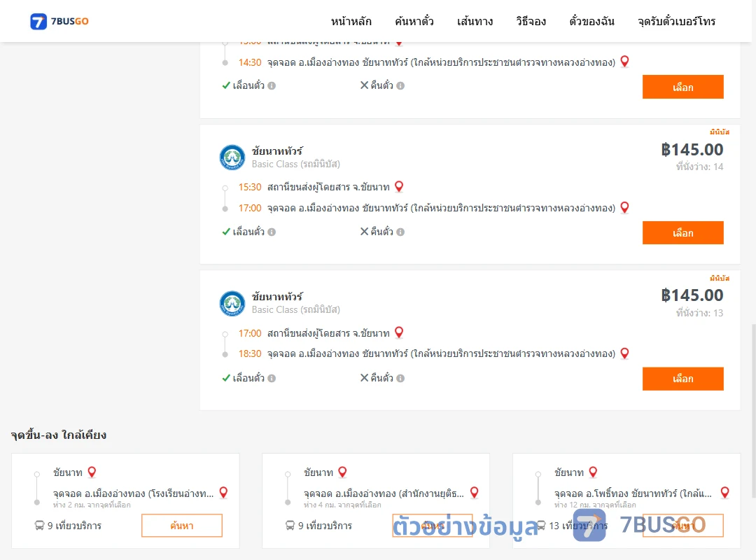The image size is (756, 560).
Task: Click info icon next to เลื่อนตั๋ว in 14:30 trip
Action: click(x=272, y=86)
